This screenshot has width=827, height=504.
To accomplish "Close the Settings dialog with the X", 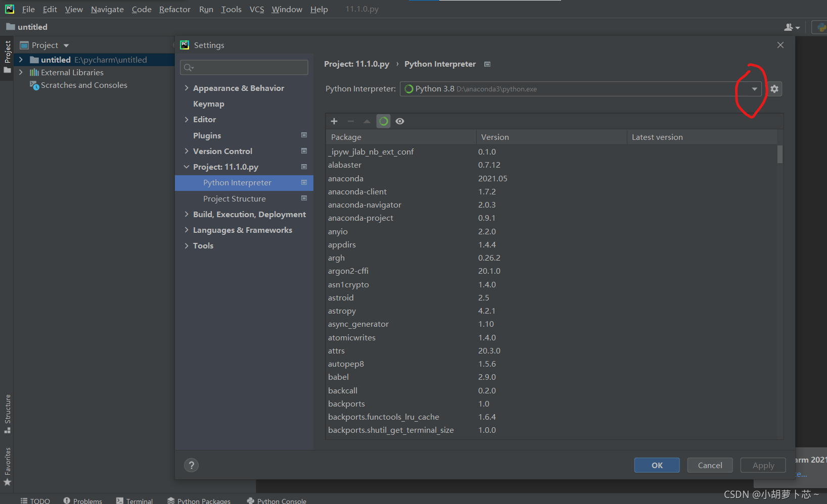I will [x=780, y=45].
